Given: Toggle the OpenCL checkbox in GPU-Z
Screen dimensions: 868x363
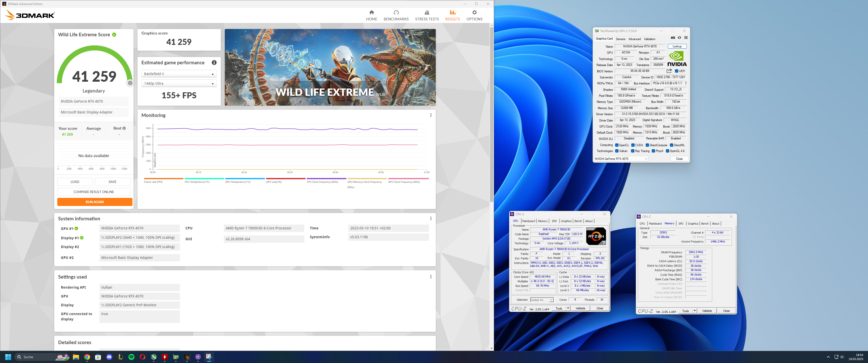Looking at the screenshot, I should [617, 145].
